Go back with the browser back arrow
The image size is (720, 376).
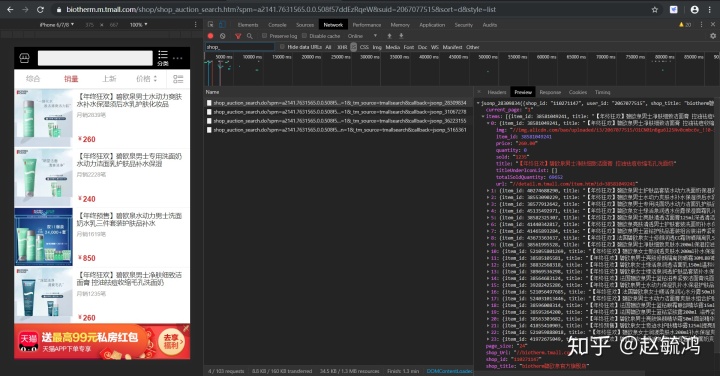point(10,9)
